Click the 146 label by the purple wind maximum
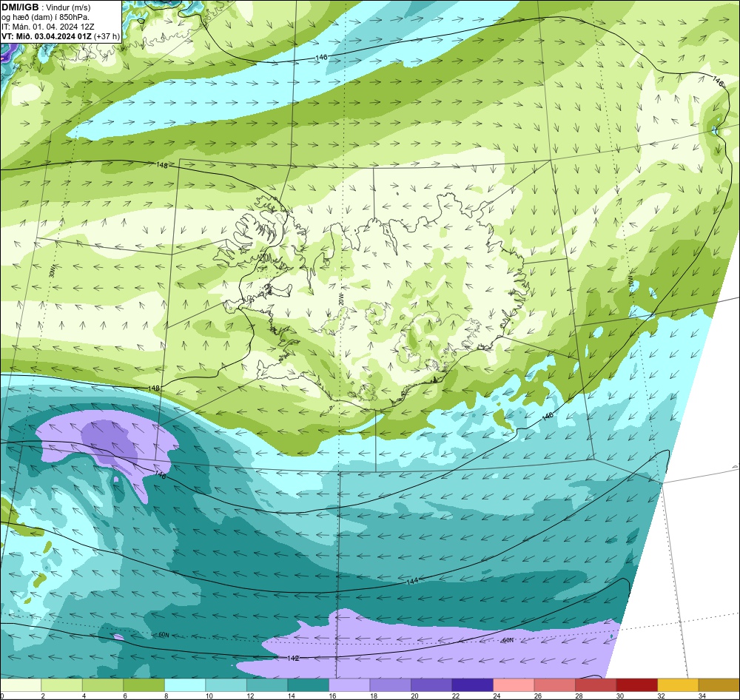This screenshot has height=700, width=740. coord(161,475)
